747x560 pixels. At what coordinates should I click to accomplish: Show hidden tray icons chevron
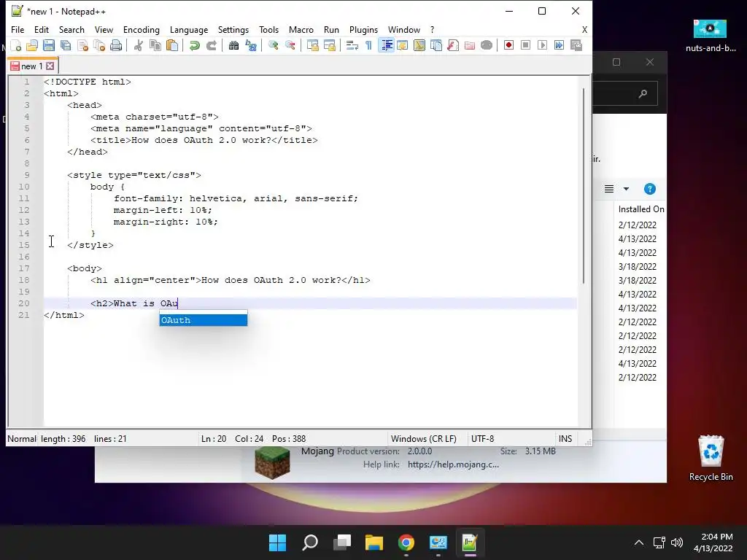(x=639, y=542)
